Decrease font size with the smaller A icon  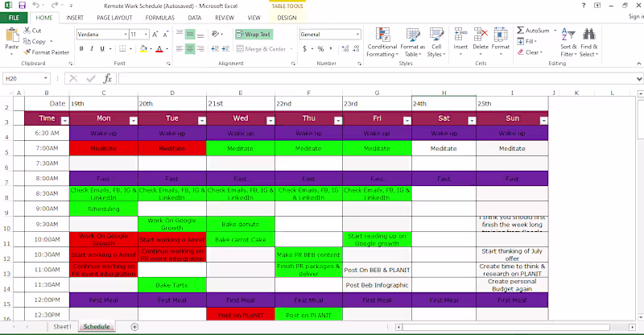(166, 35)
